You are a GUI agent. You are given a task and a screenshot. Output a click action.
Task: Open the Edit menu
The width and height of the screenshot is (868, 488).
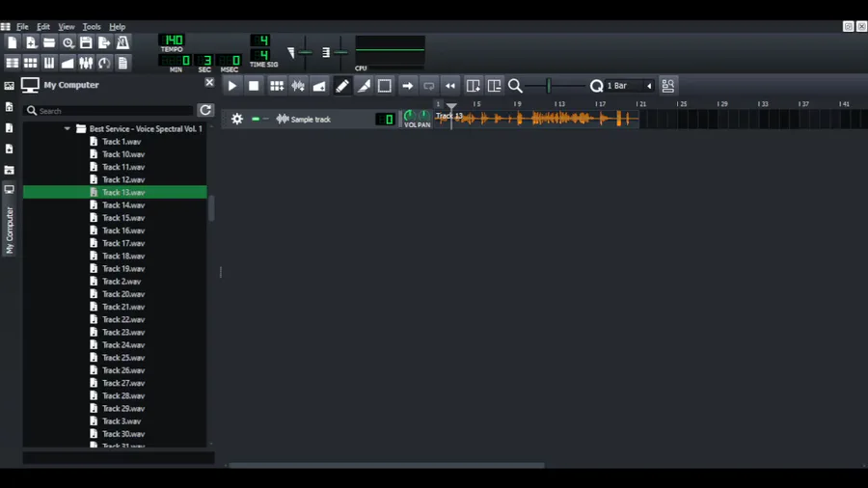point(43,27)
